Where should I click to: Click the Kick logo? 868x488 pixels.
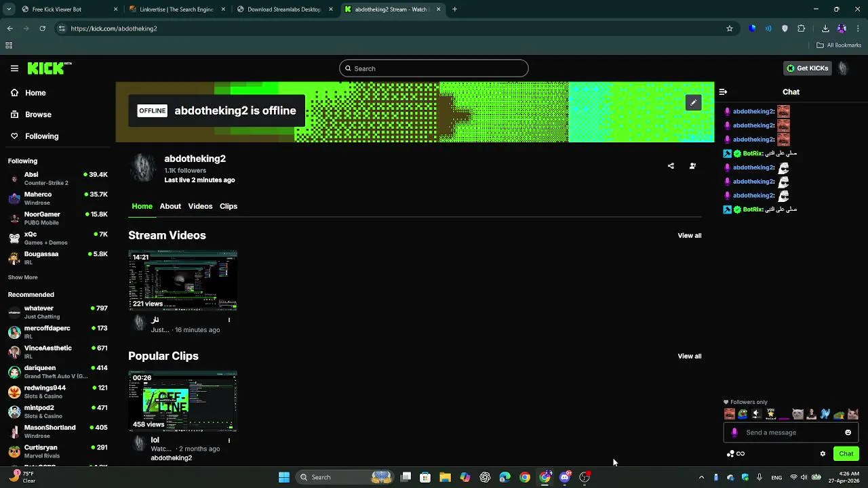[49, 68]
